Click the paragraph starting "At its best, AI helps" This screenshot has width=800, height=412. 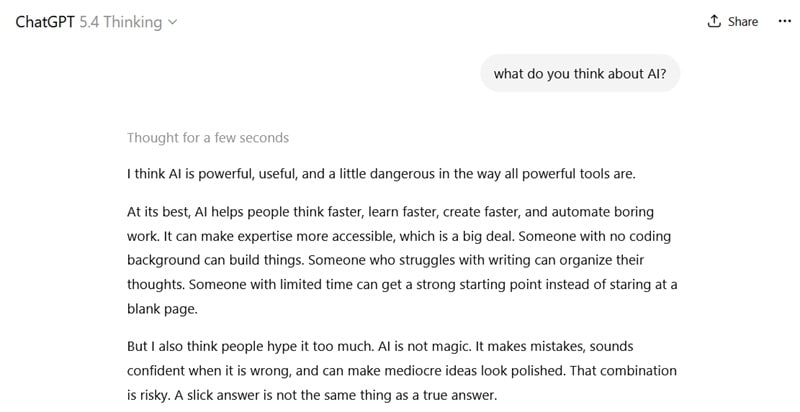pos(400,260)
